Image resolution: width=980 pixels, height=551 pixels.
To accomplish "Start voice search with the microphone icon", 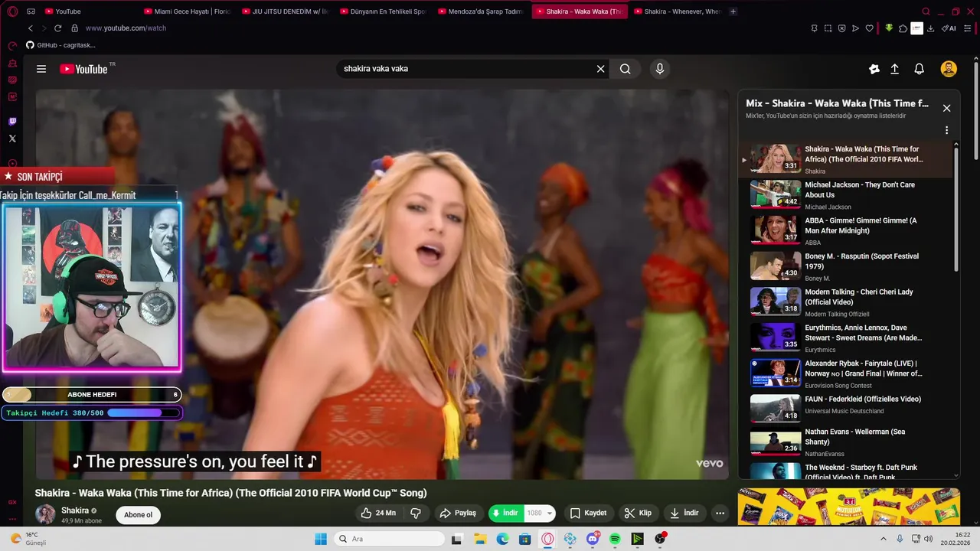I will tap(660, 69).
